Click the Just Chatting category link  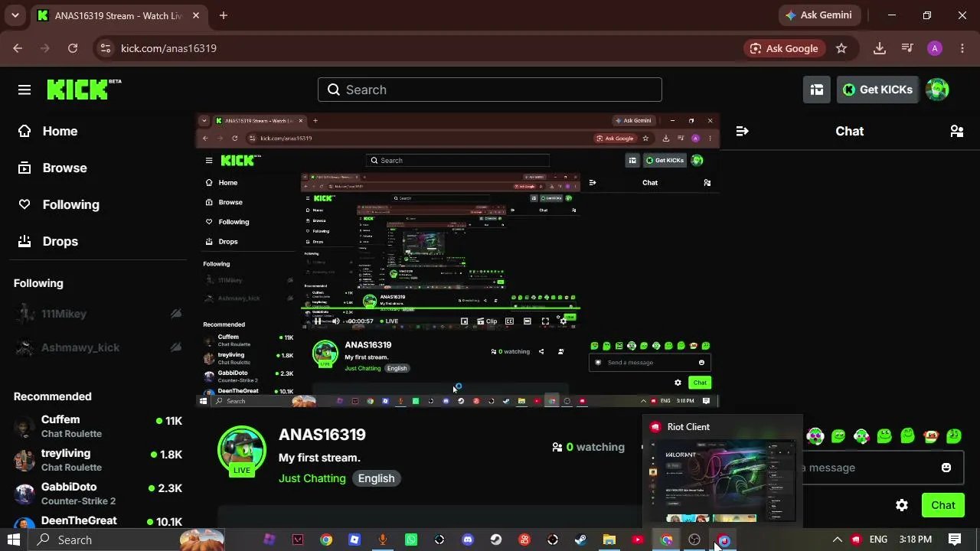pos(312,478)
